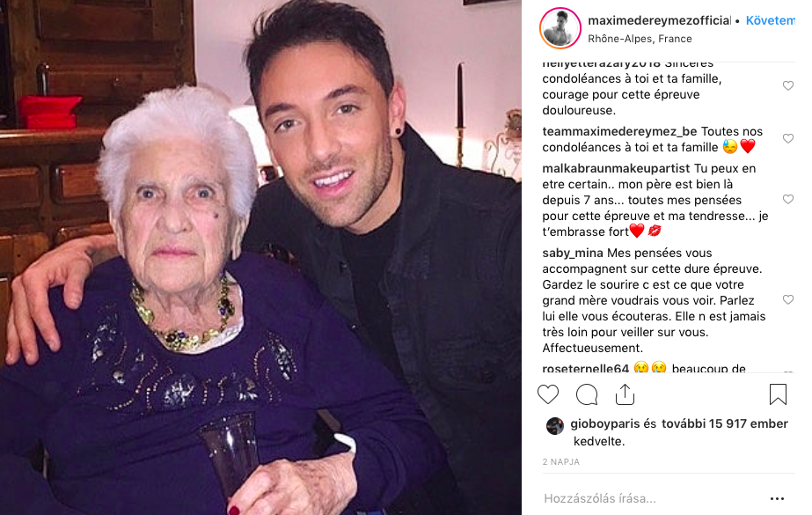The height and width of the screenshot is (515, 812).
Task: View gioboyparis profile from likes line
Action: 605,423
